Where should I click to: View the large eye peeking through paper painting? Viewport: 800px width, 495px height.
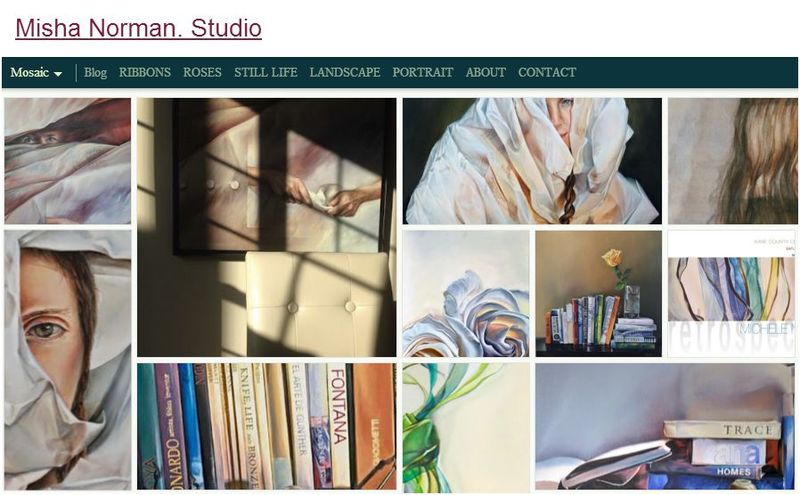click(68, 360)
